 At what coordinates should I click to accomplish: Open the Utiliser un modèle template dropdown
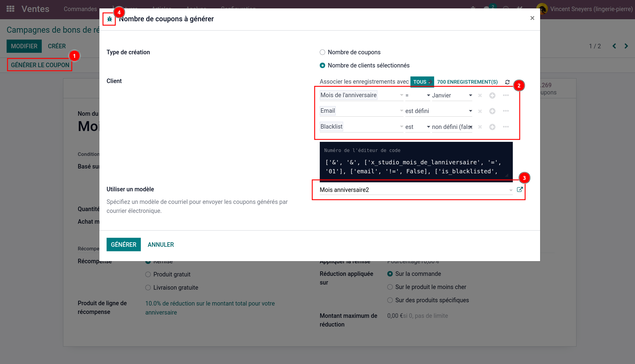[510, 190]
